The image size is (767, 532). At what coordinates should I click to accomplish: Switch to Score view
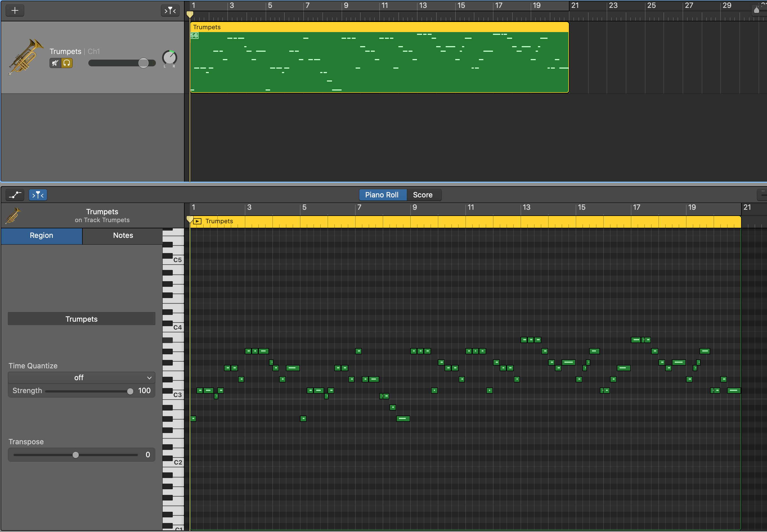coord(423,195)
